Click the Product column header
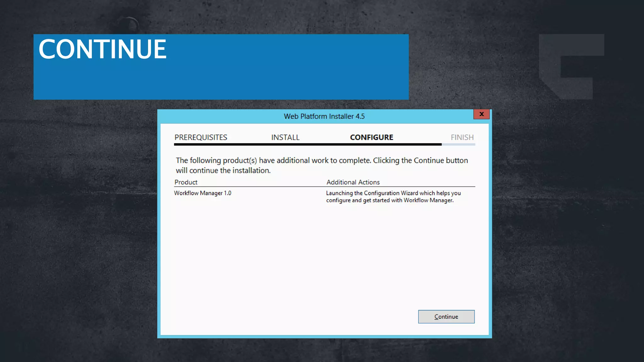The image size is (644, 362). click(186, 182)
